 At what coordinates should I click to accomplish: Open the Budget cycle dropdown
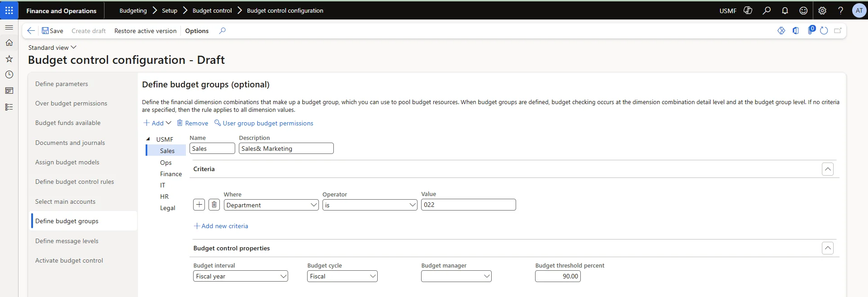[342, 276]
